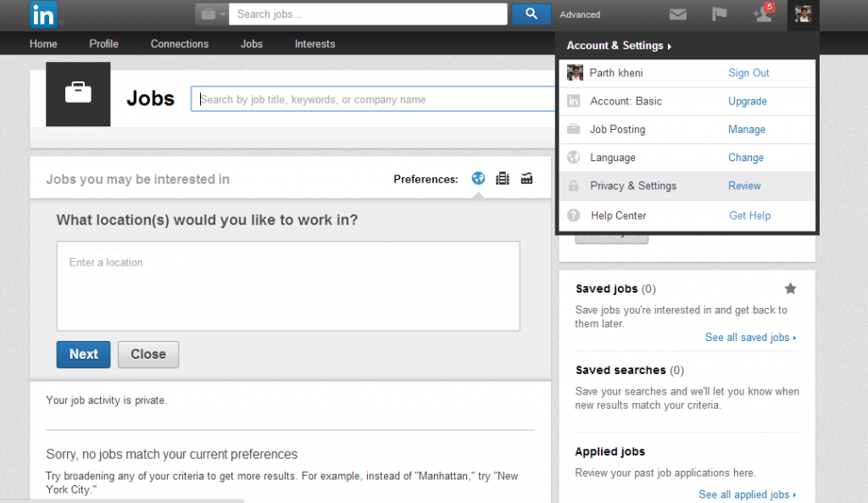The image size is (868, 503).
Task: Open See all applied jobs link
Action: [747, 495]
